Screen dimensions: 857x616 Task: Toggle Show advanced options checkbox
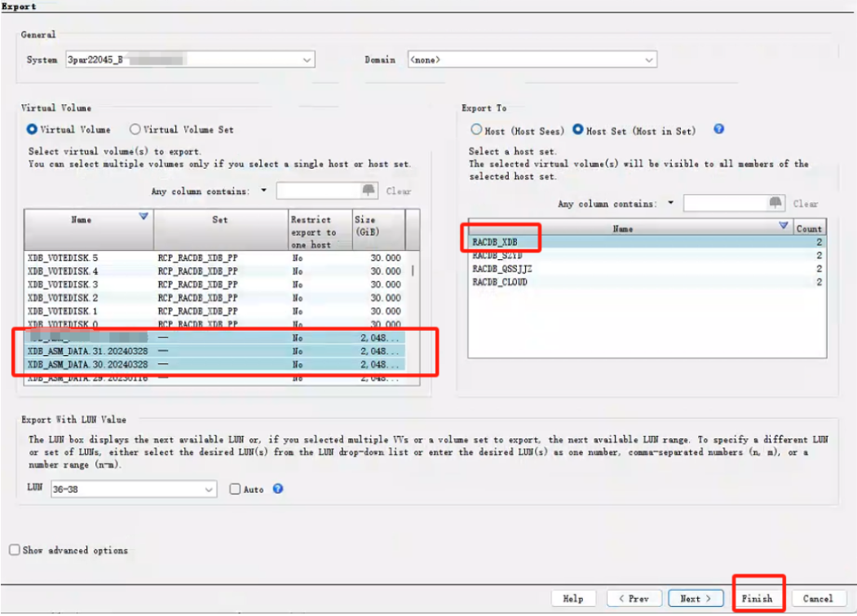tap(15, 550)
